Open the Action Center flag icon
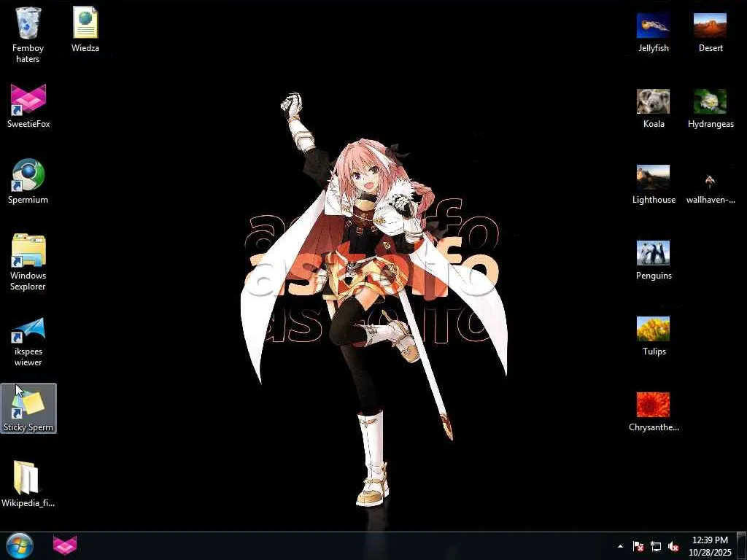 click(638, 546)
